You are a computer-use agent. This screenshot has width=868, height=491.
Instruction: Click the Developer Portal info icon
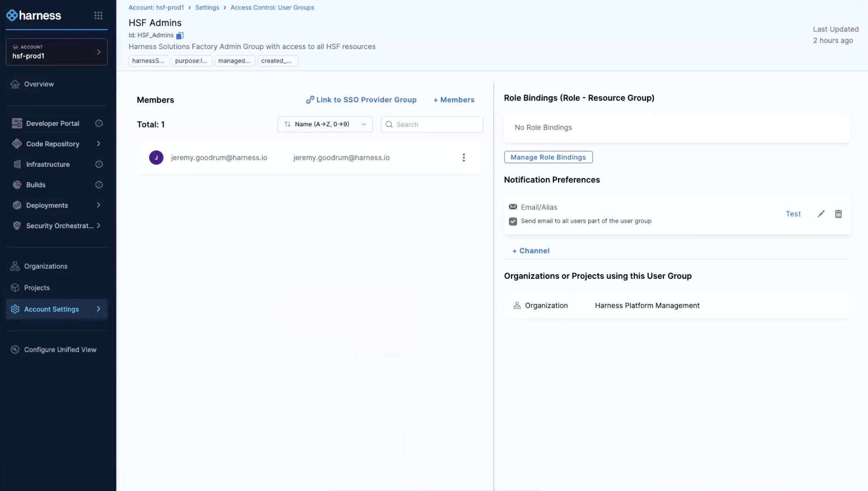99,123
